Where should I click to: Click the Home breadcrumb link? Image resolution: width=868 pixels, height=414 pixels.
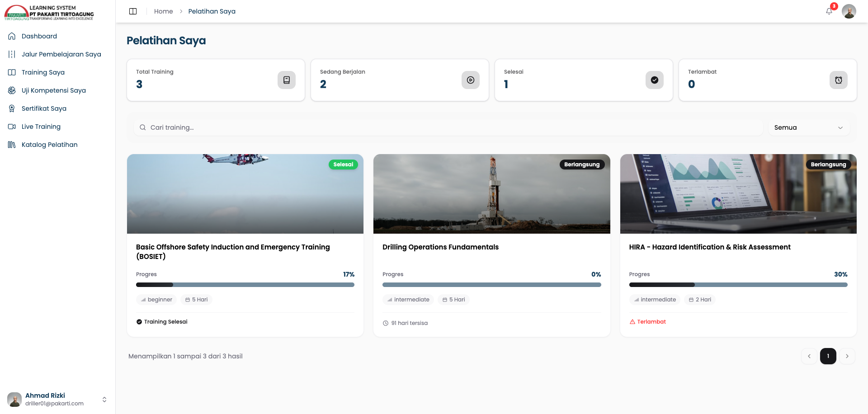(x=163, y=11)
